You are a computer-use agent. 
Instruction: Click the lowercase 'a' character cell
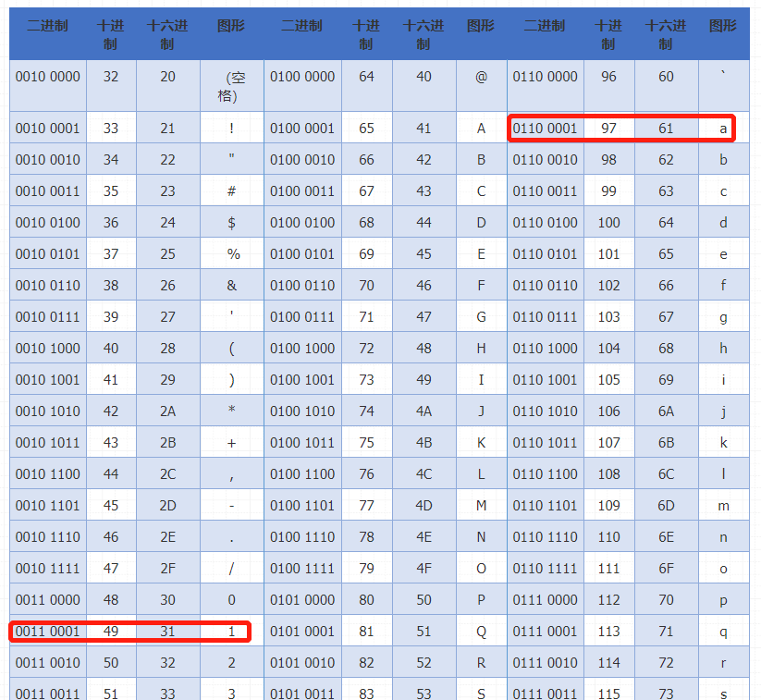(x=723, y=129)
